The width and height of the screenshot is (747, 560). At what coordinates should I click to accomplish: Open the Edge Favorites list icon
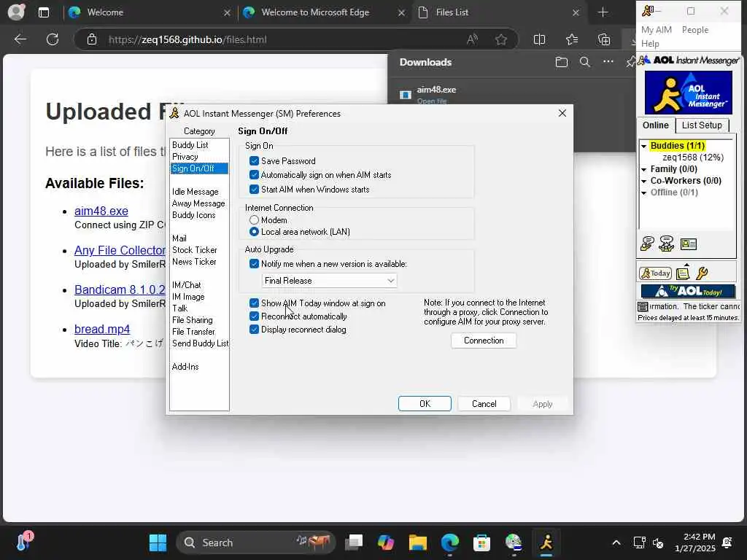click(x=572, y=39)
